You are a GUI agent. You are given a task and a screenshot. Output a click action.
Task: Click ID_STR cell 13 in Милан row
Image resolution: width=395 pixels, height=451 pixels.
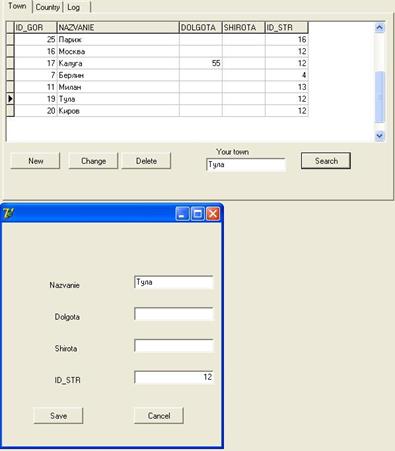tap(287, 87)
